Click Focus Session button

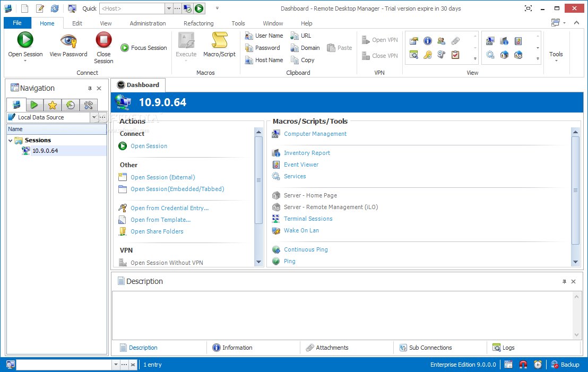click(x=144, y=48)
